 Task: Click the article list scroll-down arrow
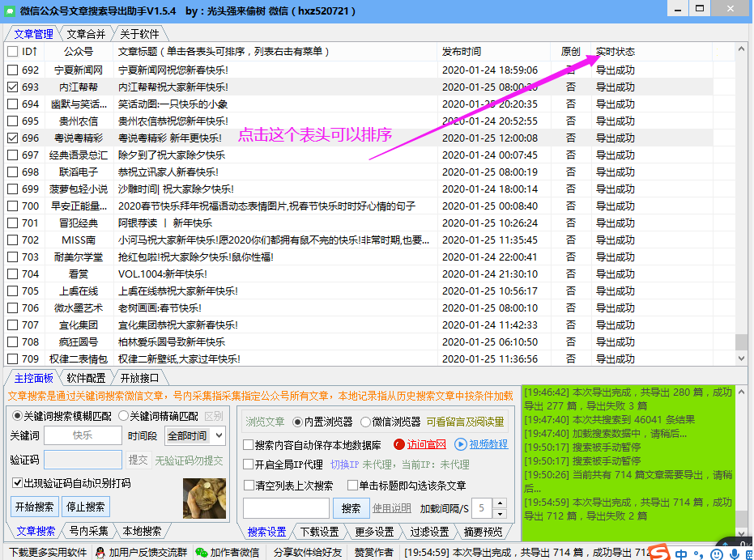click(x=741, y=358)
